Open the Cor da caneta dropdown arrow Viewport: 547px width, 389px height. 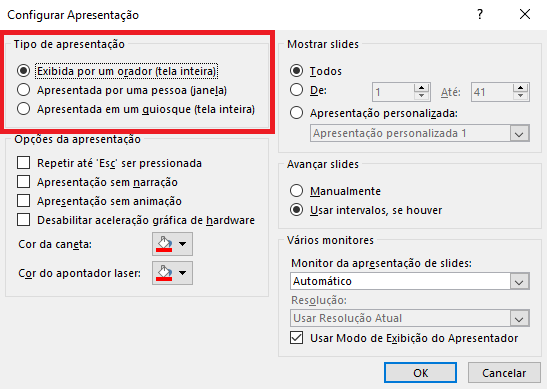pos(182,244)
